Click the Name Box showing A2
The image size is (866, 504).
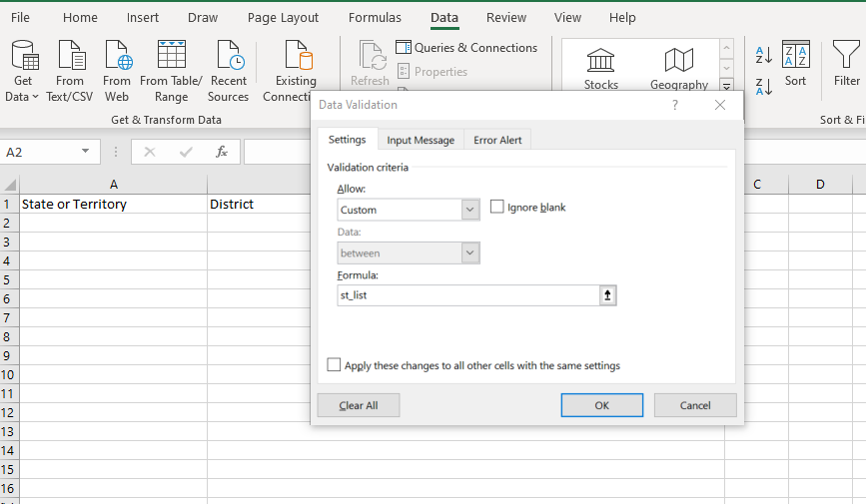click(41, 152)
